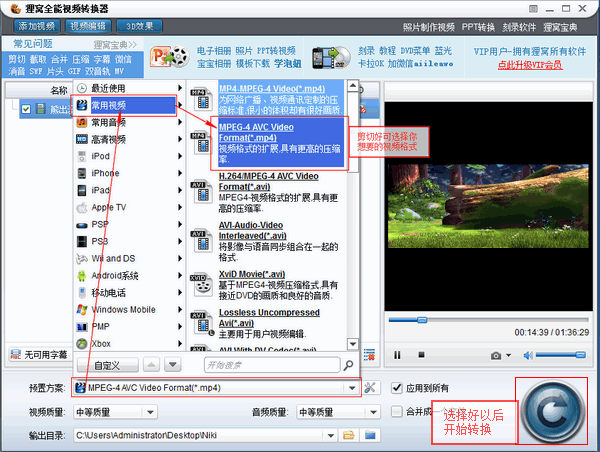The width and height of the screenshot is (600, 452).
Task: Select the 常用视频 category
Action: [x=129, y=105]
